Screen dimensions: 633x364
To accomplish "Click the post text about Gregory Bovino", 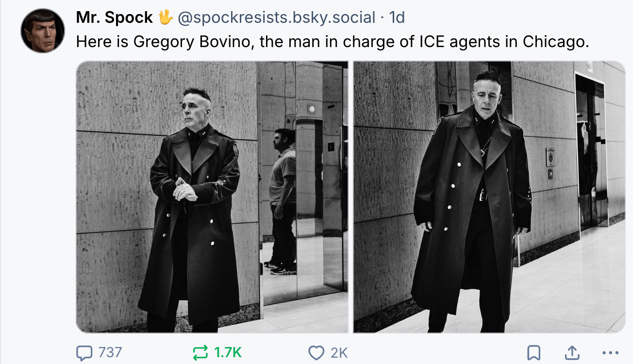I will point(333,42).
